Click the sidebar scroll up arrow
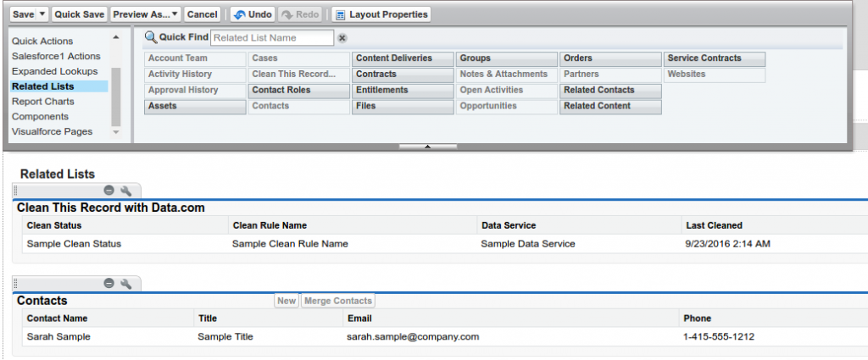Screen dimensions: 868x360 coord(116,38)
